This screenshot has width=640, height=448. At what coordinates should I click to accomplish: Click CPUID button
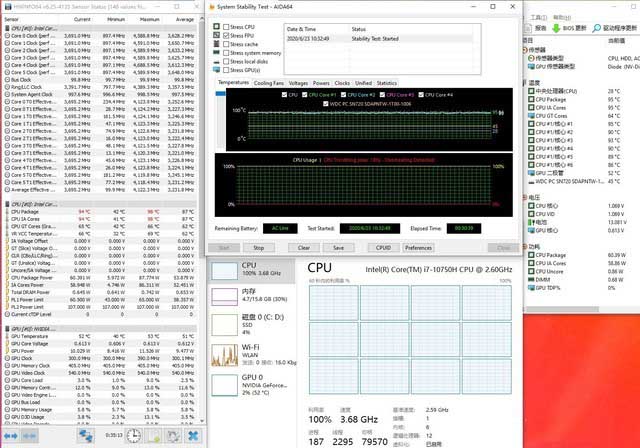(x=383, y=248)
